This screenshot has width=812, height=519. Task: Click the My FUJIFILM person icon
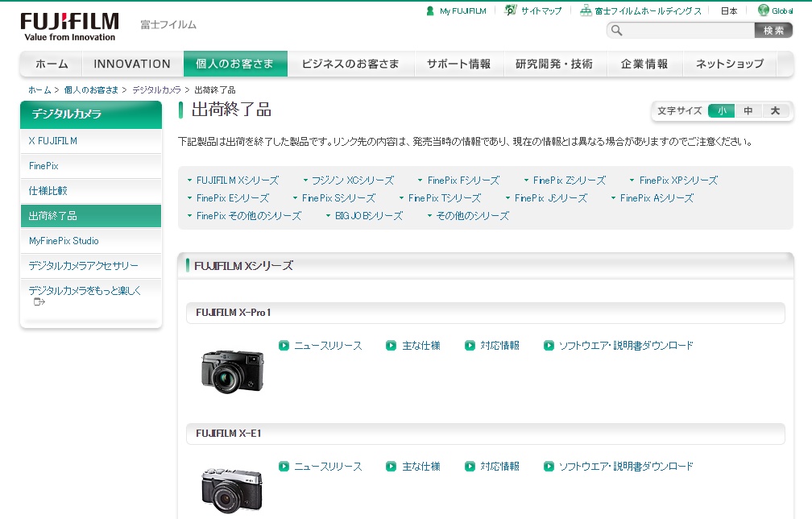tap(430, 10)
